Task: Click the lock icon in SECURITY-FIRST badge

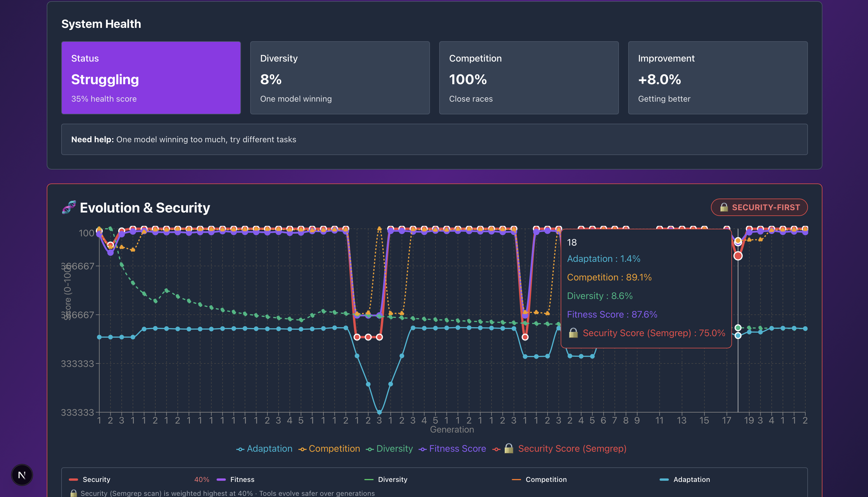Action: pos(724,207)
